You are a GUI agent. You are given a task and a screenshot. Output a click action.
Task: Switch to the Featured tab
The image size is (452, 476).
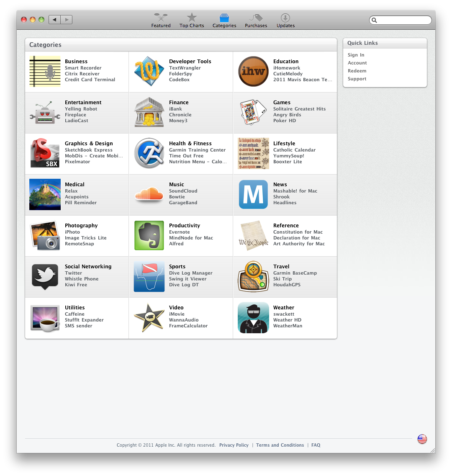click(x=161, y=21)
